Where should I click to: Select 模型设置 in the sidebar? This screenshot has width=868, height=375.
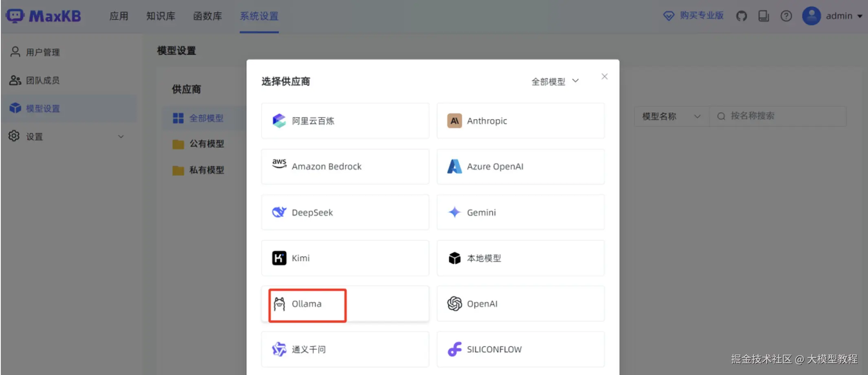[x=69, y=108]
